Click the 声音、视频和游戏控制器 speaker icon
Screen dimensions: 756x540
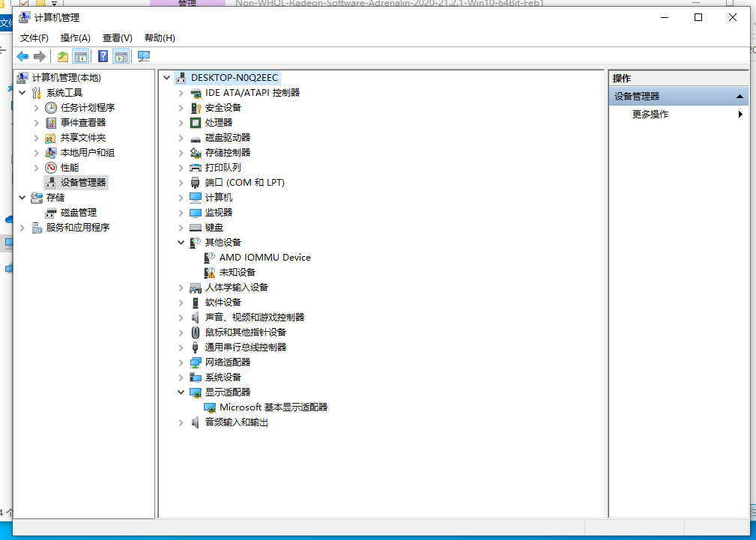point(196,318)
